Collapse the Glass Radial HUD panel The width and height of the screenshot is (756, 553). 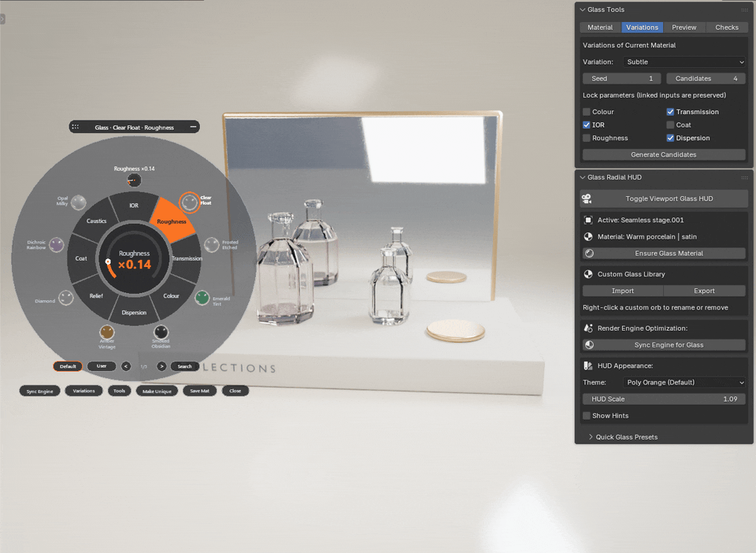pyautogui.click(x=583, y=177)
